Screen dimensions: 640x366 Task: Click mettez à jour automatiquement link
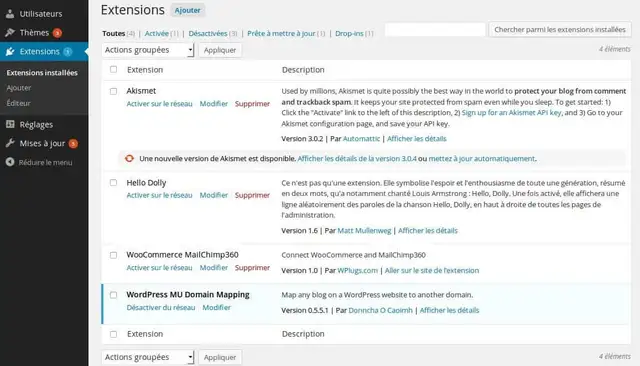point(482,158)
